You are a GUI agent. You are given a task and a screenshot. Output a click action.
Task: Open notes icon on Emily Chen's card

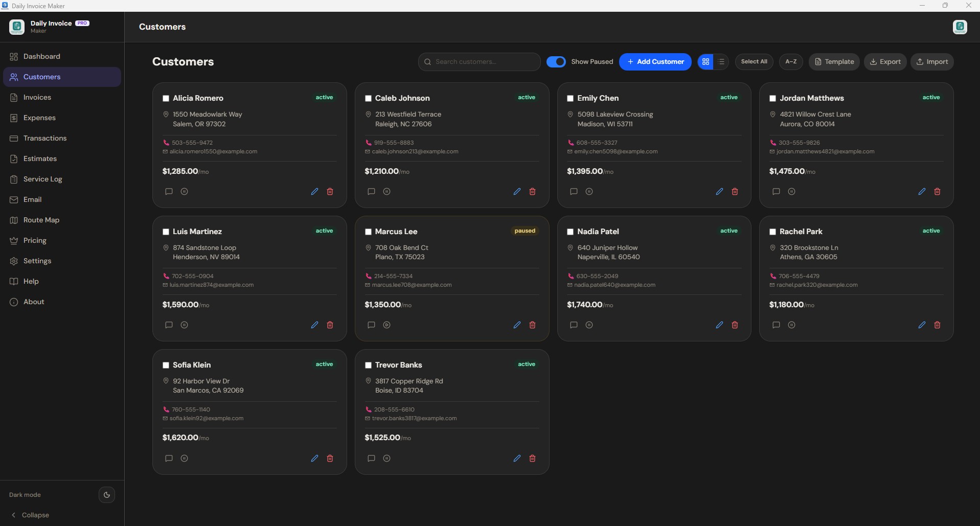(x=574, y=192)
